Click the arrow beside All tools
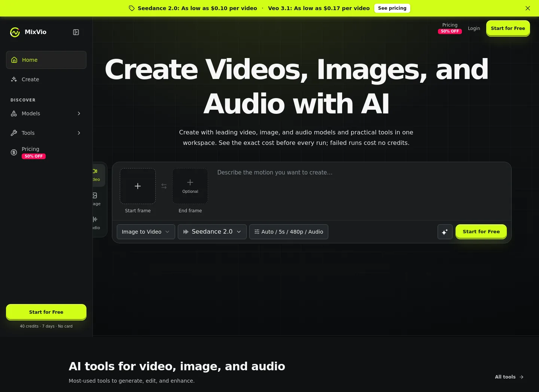The image size is (539, 392). pyautogui.click(x=521, y=377)
